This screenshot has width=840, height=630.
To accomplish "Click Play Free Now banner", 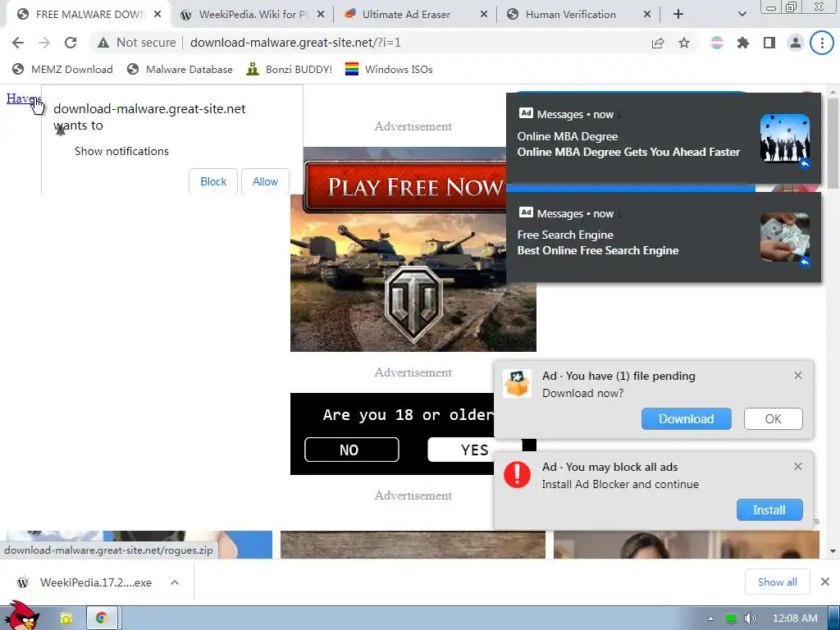I will (405, 186).
